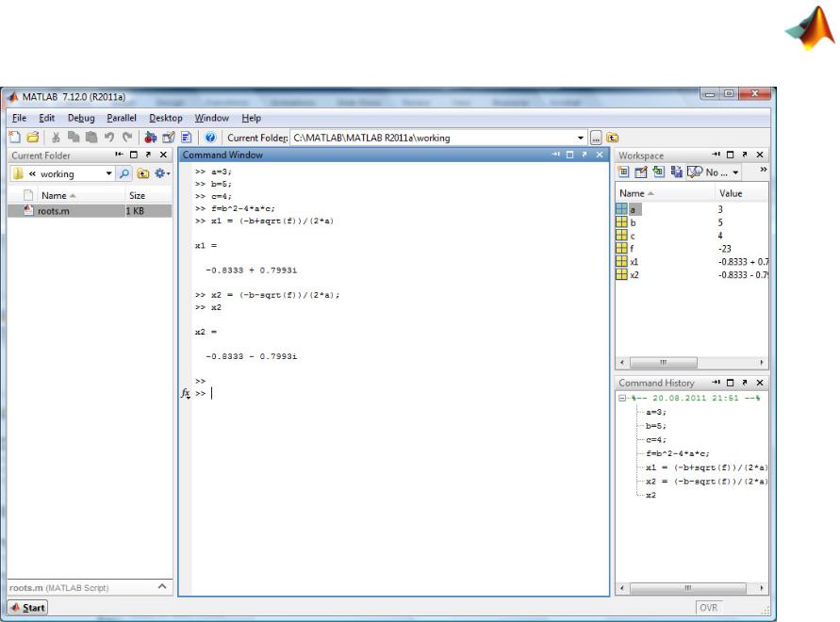840x622 pixels.
Task: Create a new script with the New File icon
Action: [15, 138]
